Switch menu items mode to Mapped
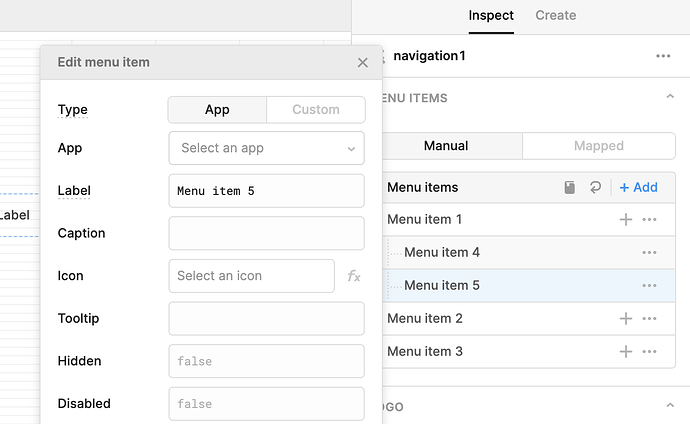The width and height of the screenshot is (690, 424). tap(598, 146)
